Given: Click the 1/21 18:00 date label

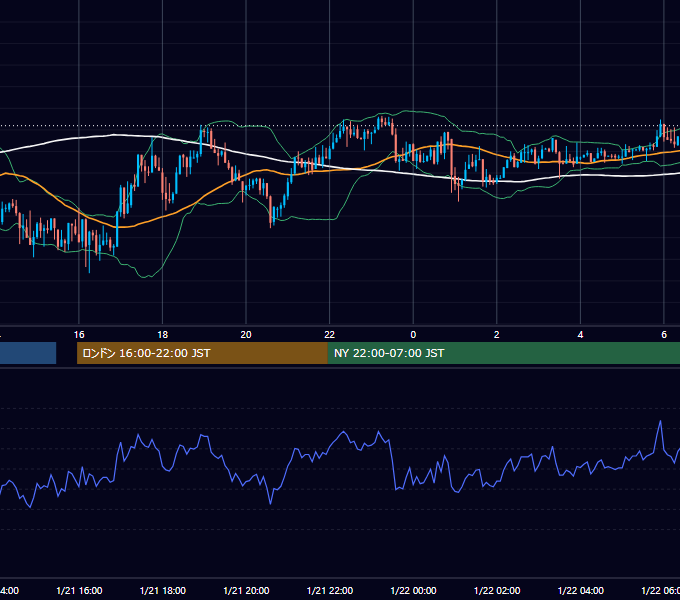Looking at the screenshot, I should click(163, 590).
